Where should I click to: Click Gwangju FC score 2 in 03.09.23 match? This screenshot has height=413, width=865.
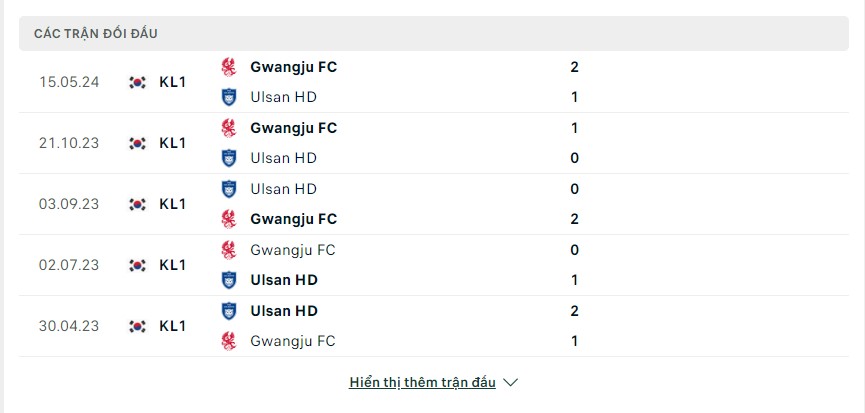(574, 219)
